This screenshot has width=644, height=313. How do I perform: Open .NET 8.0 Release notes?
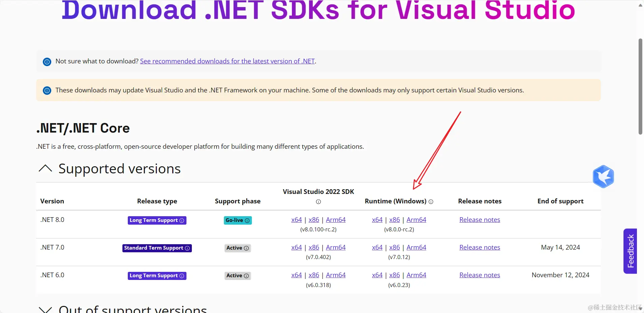click(480, 220)
